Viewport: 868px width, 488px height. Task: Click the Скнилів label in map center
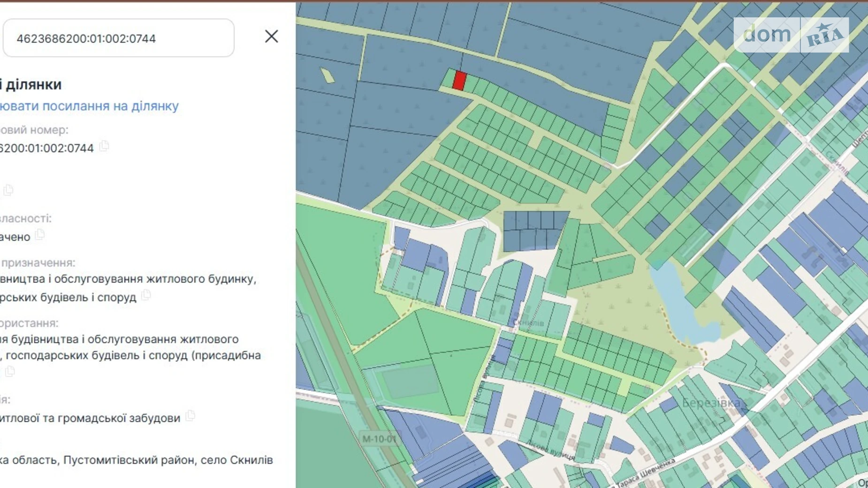[x=528, y=323]
